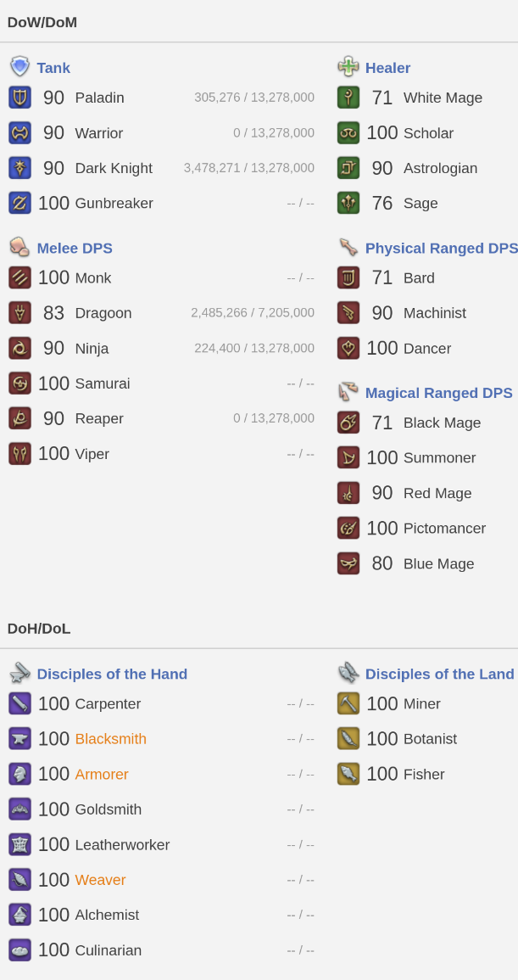Image resolution: width=518 pixels, height=980 pixels.
Task: Select the Disciples of the Land heading
Action: (x=439, y=674)
